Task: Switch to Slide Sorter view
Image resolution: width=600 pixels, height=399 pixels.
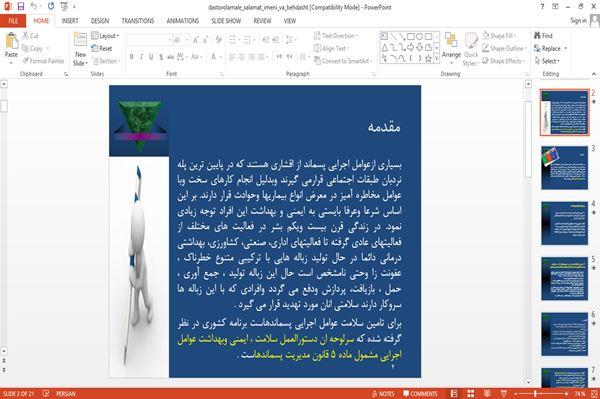Action: (471, 394)
